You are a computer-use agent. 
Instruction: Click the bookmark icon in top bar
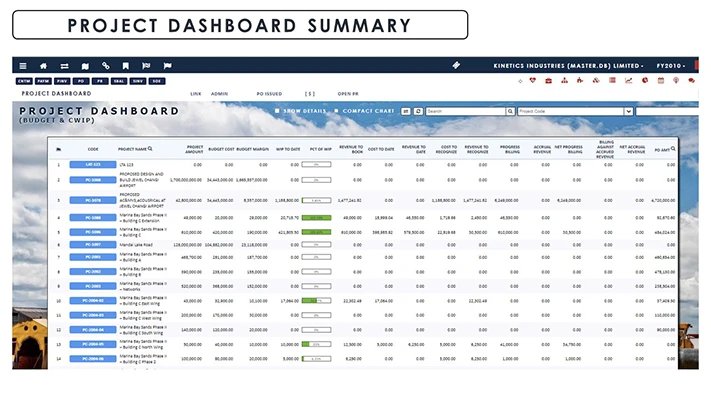tap(125, 65)
